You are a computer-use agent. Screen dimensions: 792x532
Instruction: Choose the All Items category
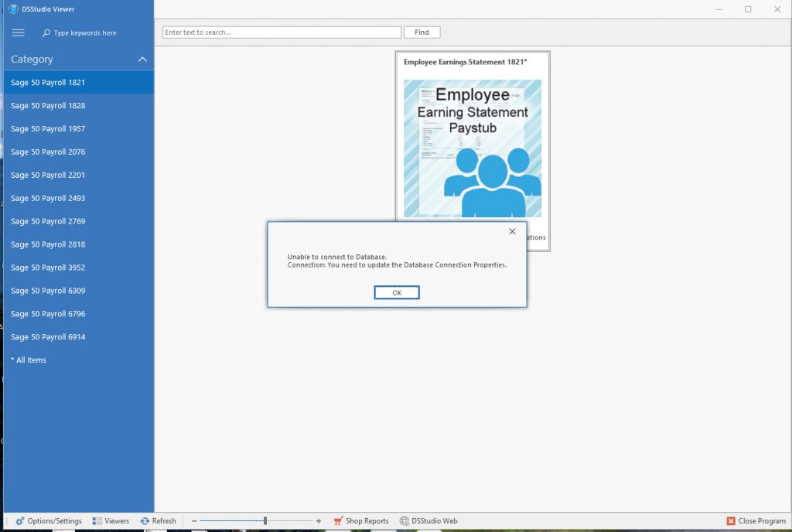click(29, 360)
